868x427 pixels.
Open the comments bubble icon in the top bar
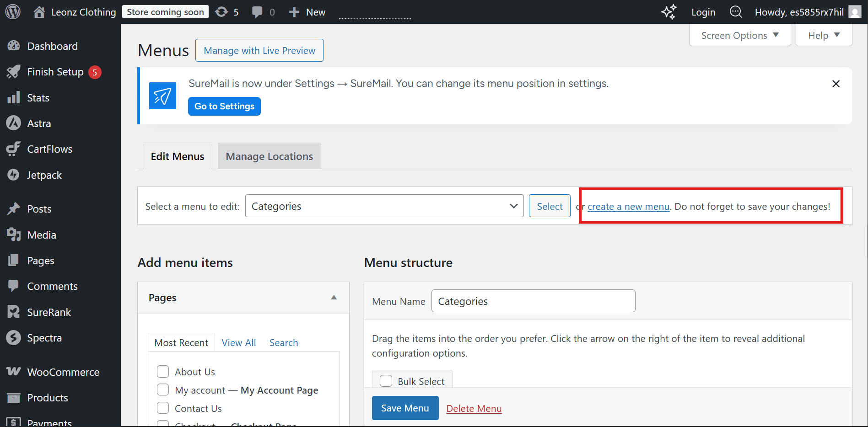(x=257, y=12)
